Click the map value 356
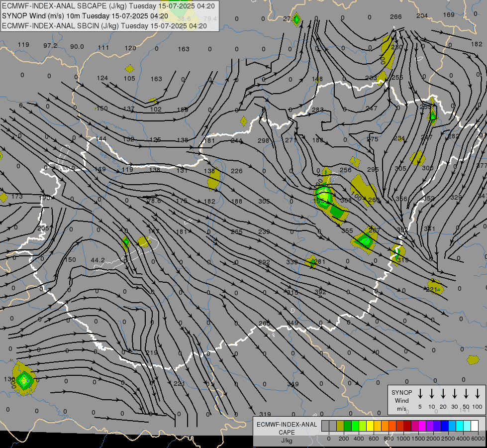Screen dimensions: 487x448 coord(401,199)
